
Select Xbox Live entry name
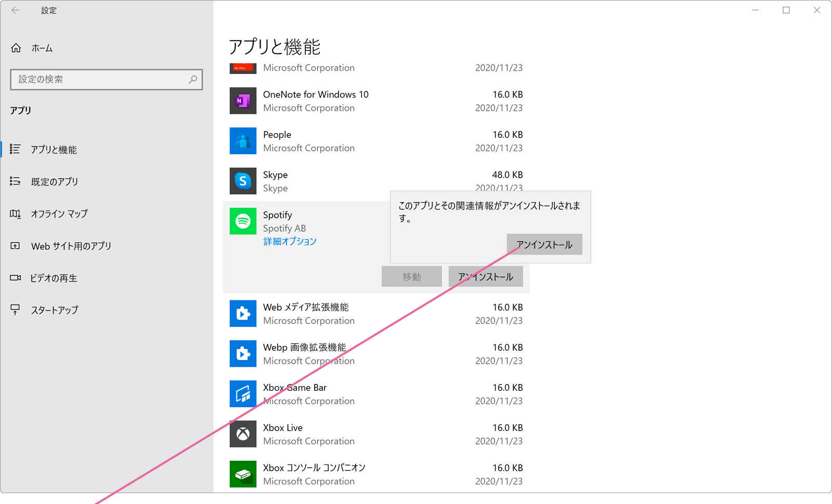pos(283,428)
